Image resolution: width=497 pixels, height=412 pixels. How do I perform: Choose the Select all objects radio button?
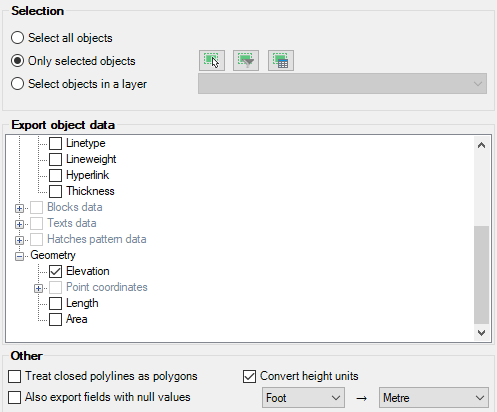[x=17, y=38]
